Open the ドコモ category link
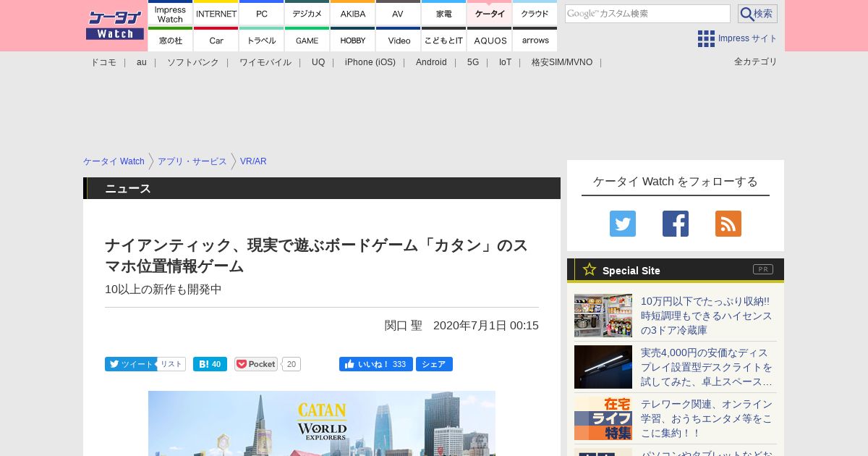 103,62
